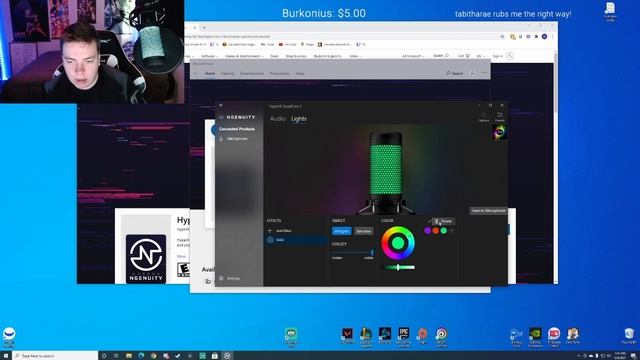
Task: Open the text document desktop icon at top right
Action: point(610,11)
